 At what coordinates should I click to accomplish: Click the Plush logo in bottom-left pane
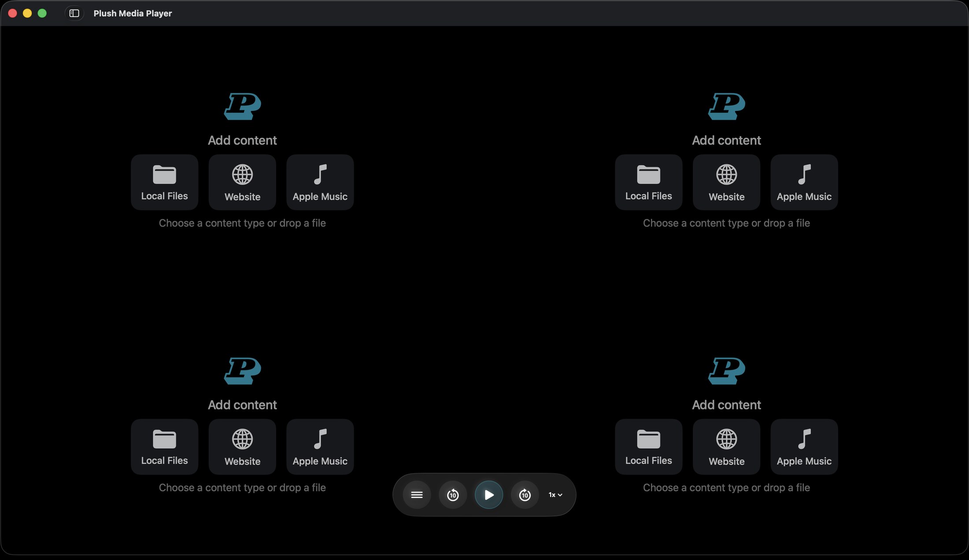[242, 371]
